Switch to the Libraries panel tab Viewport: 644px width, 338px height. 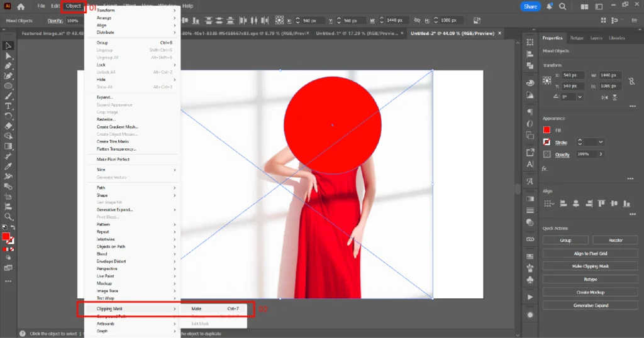click(x=616, y=38)
